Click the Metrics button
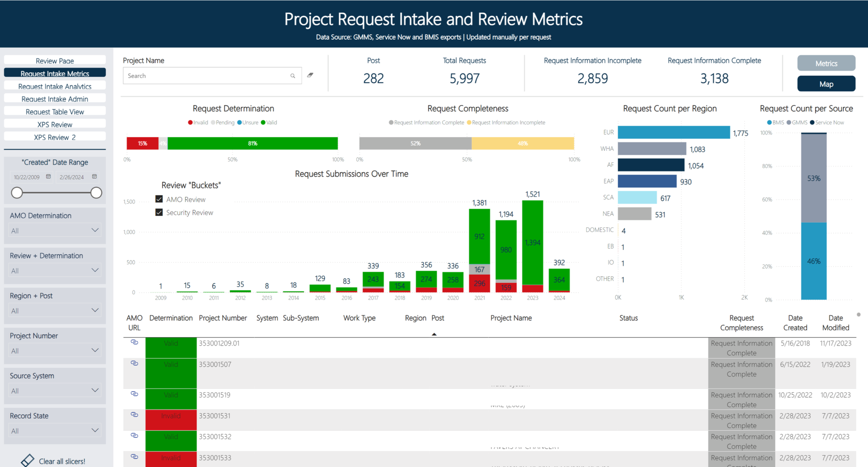 [826, 63]
